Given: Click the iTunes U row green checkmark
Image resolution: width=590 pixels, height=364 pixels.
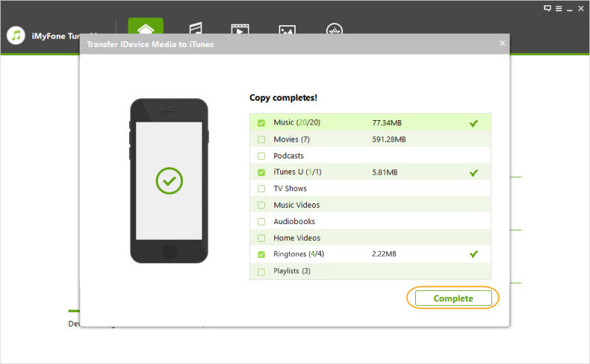Looking at the screenshot, I should coord(473,172).
